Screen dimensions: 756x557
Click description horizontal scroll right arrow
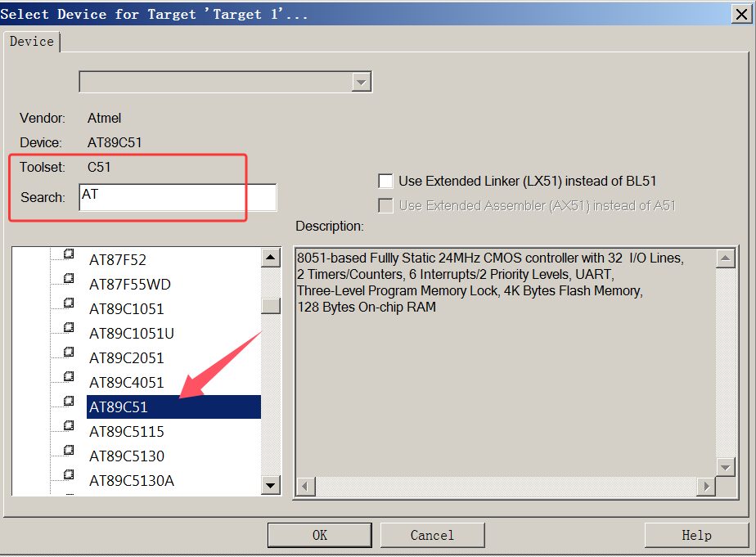coord(706,487)
